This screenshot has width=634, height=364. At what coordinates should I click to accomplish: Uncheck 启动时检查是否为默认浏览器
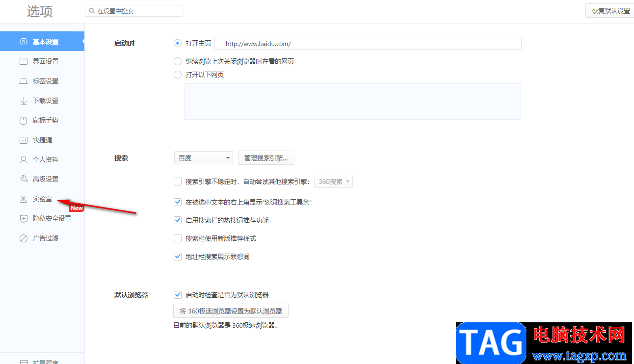pos(178,295)
